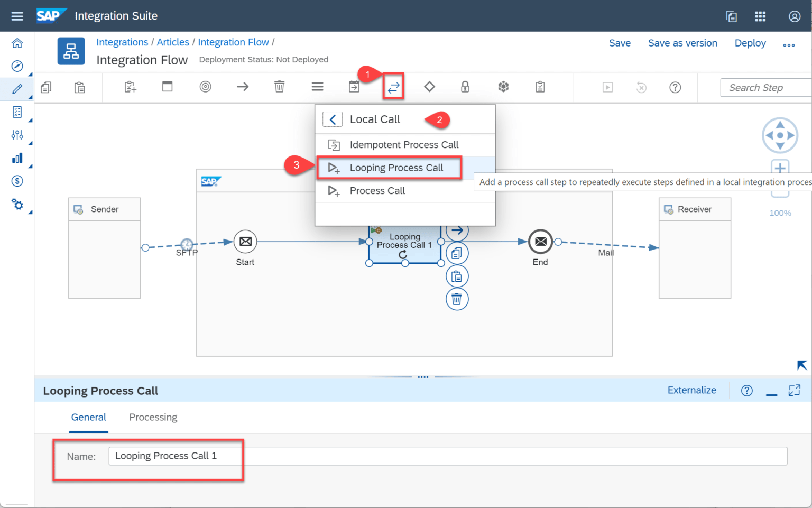812x508 pixels.
Task: Open the product switcher grid icon
Action: tap(760, 16)
